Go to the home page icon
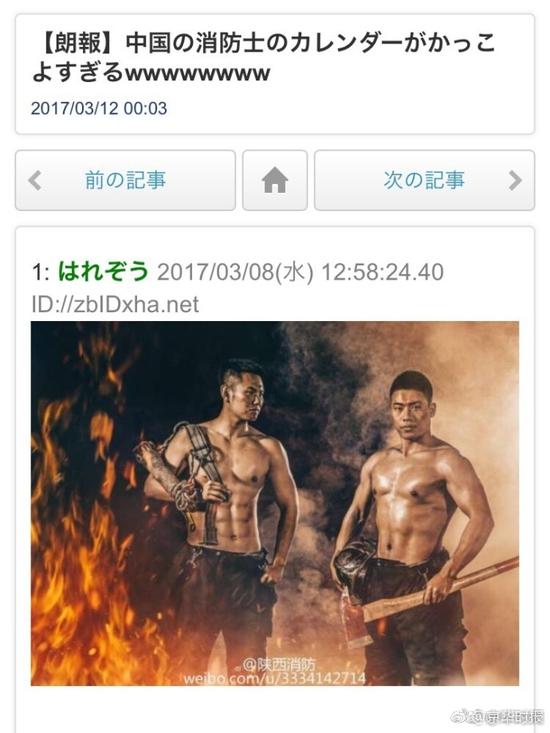This screenshot has height=733, width=550. pos(275,180)
